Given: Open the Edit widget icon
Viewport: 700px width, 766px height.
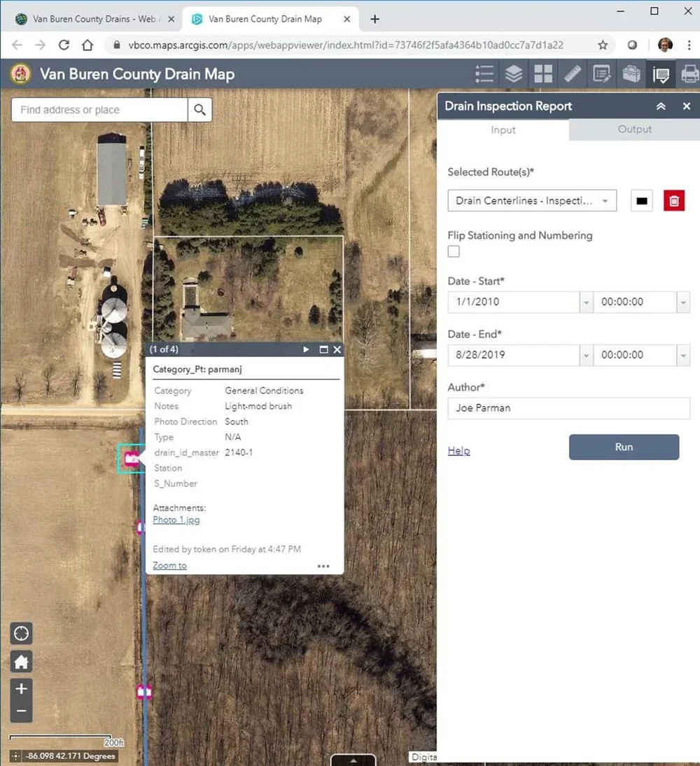Looking at the screenshot, I should pyautogui.click(x=602, y=74).
